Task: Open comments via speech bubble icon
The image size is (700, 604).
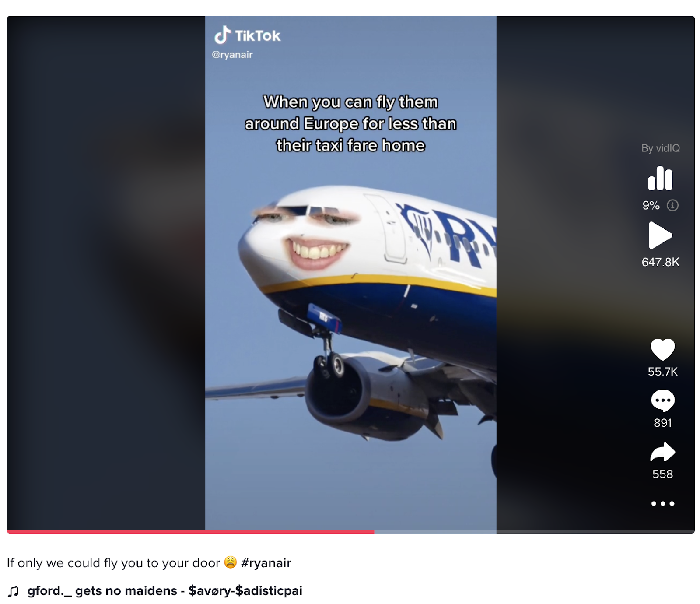Action: tap(662, 400)
